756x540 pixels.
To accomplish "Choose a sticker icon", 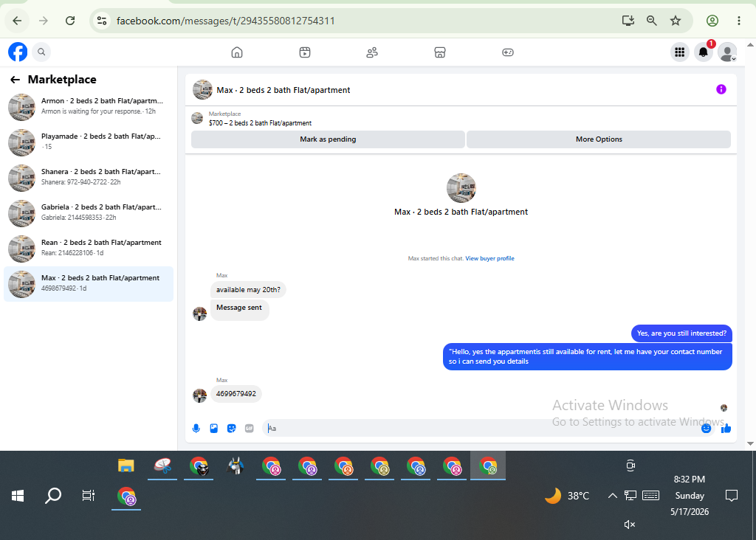I will click(231, 429).
